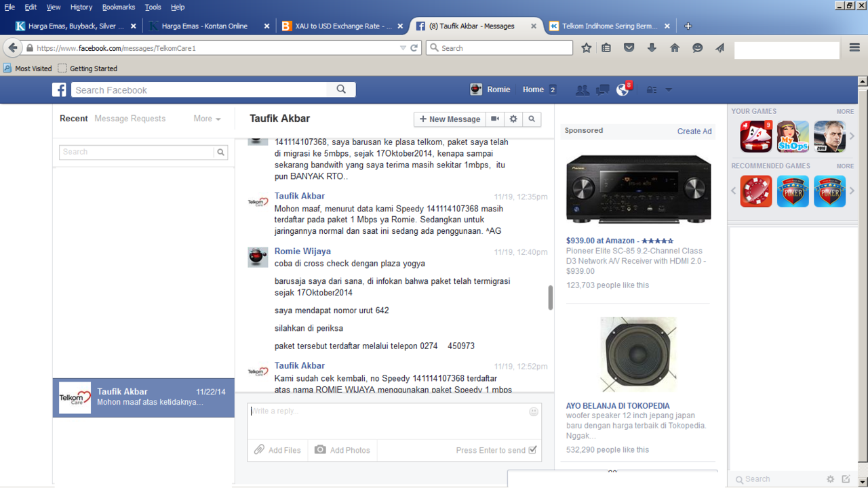Open the Bookmarks menu
This screenshot has width=868, height=488.
point(119,7)
